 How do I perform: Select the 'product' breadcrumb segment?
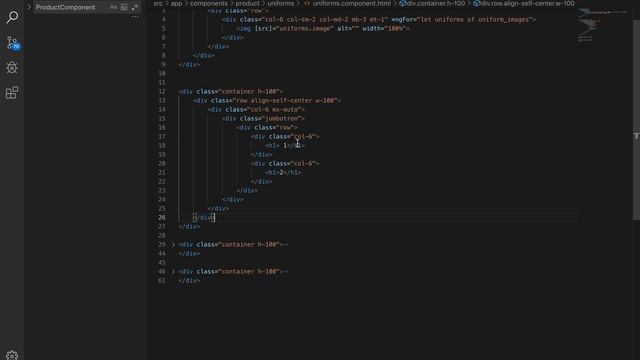[x=247, y=3]
